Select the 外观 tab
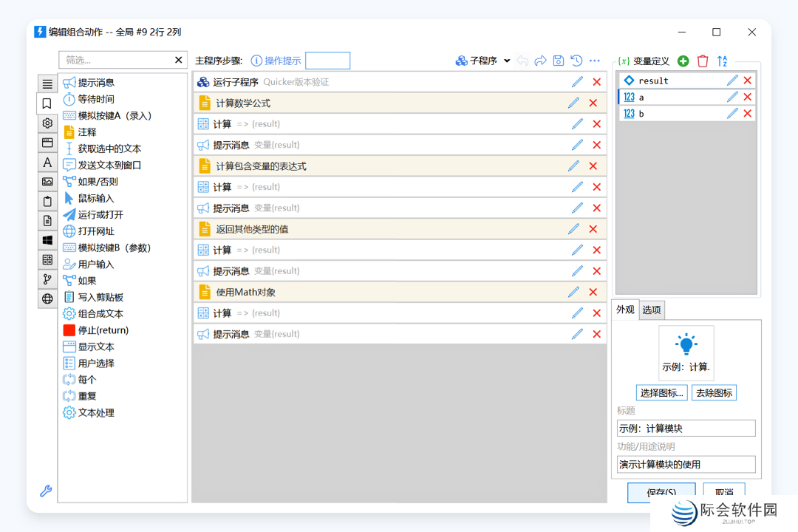 tap(625, 310)
